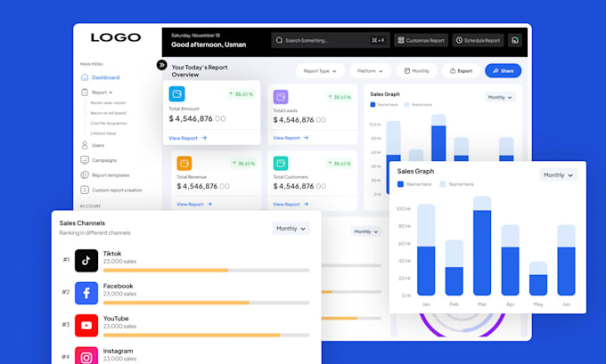This screenshot has height=364, width=606.
Task: Click the Custom report creation icon
Action: pos(85,190)
